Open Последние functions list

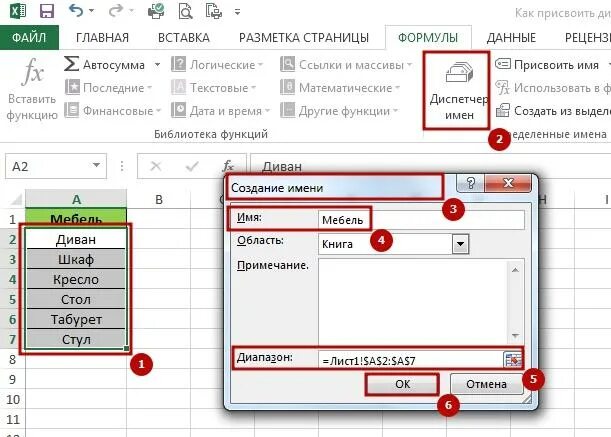coord(108,88)
